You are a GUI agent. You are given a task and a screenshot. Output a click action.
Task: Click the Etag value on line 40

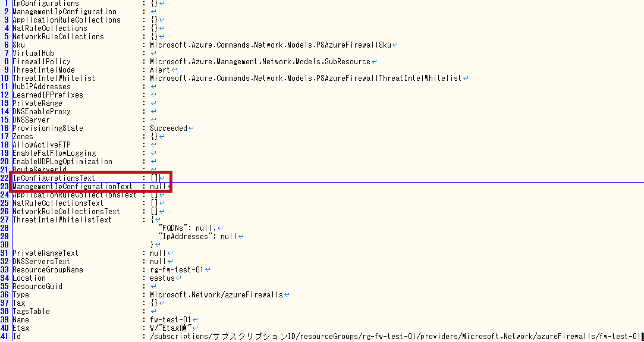coord(171,328)
